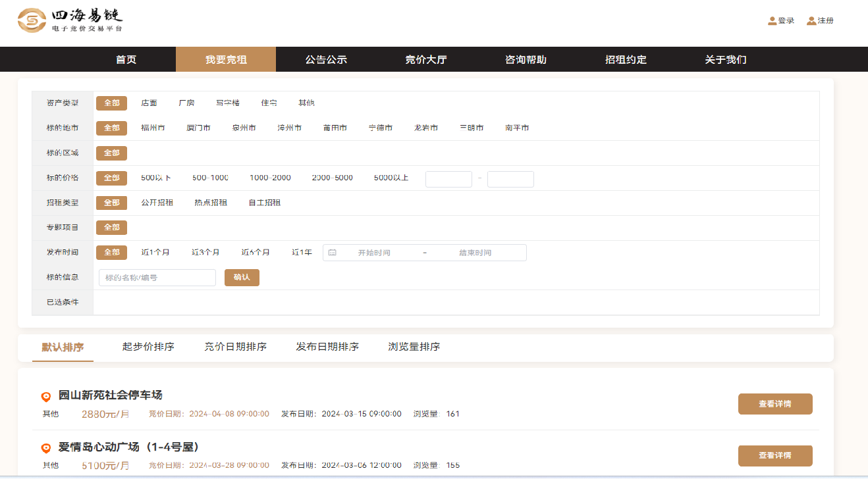Filter city by 龙岩市

pyautogui.click(x=425, y=128)
